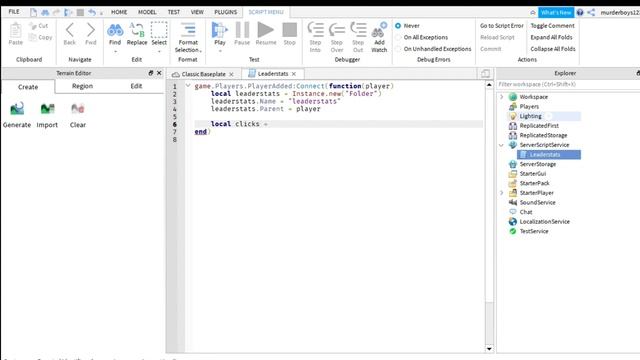This screenshot has height=360, width=640.
Task: Select Lighting in Explorer
Action: click(531, 116)
